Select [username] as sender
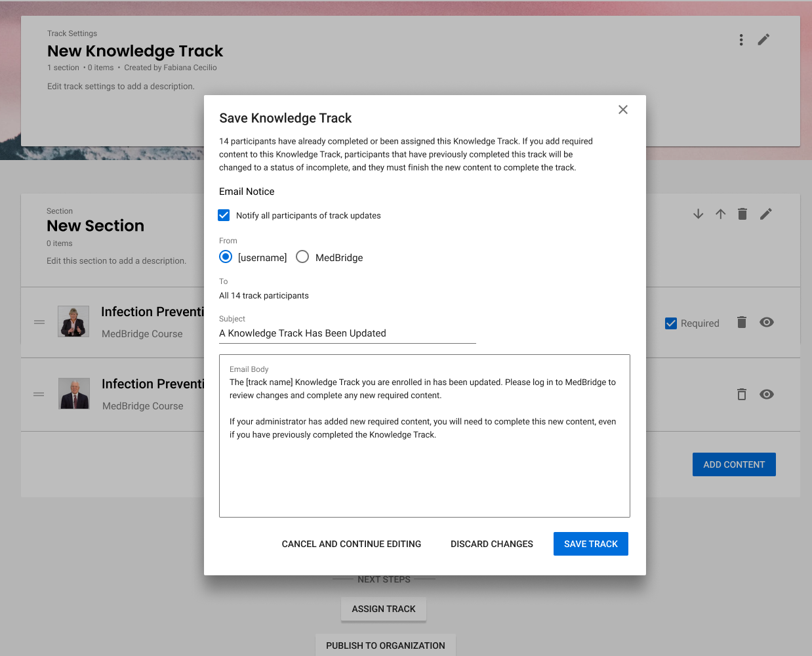Viewport: 812px width, 656px height. (226, 256)
